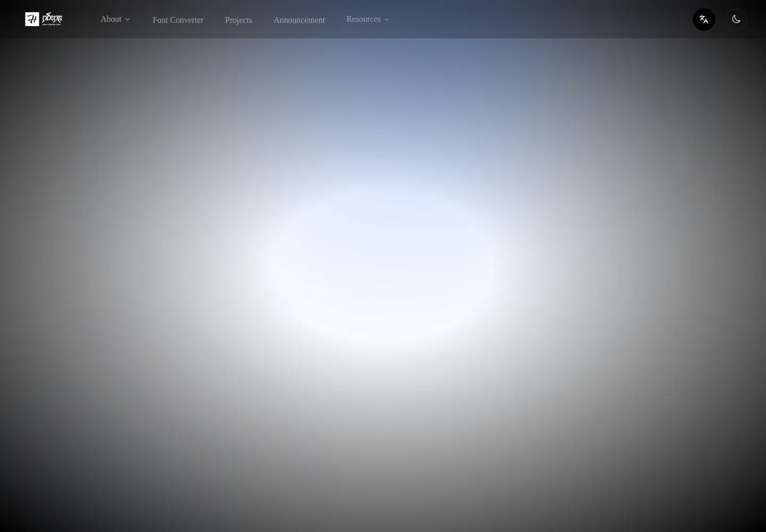Image resolution: width=766 pixels, height=532 pixels.
Task: Open the Font Converter page
Action: coord(178,20)
